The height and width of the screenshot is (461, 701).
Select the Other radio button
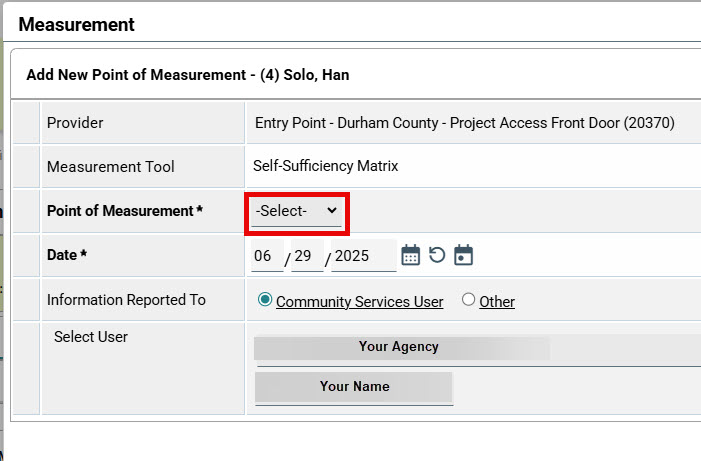click(468, 300)
